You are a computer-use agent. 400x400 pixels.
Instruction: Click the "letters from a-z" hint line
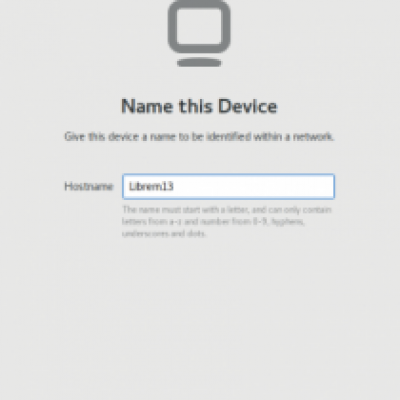point(213,222)
